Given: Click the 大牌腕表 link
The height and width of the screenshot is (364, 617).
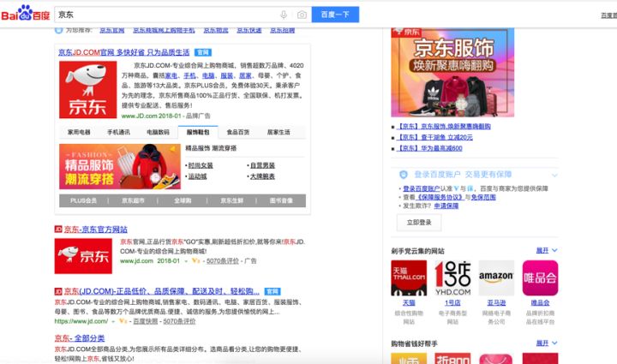Looking at the screenshot, I should (x=262, y=176).
